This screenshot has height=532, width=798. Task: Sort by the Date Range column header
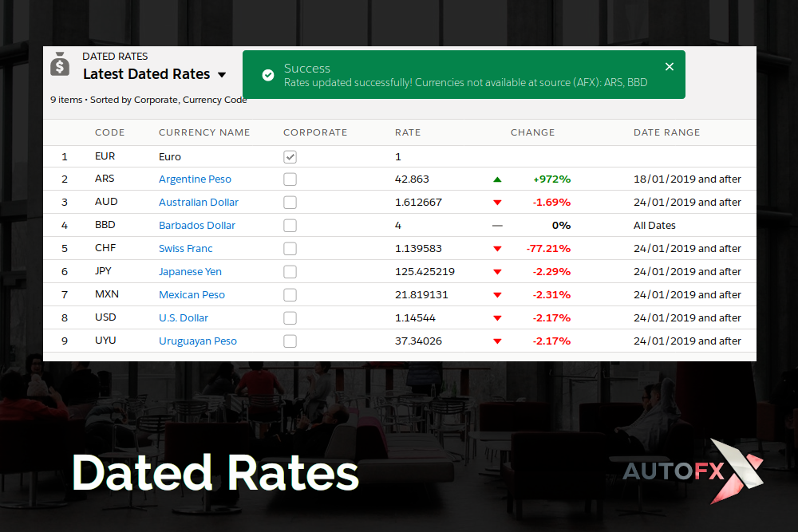(x=666, y=132)
